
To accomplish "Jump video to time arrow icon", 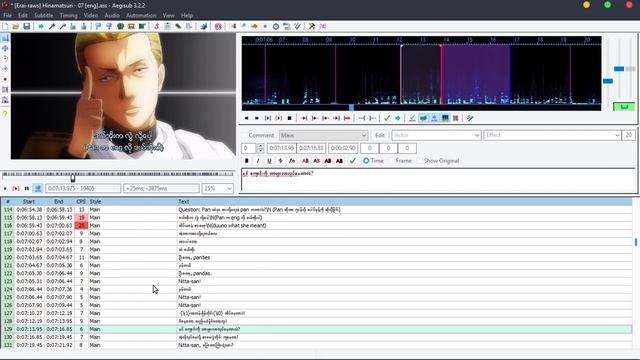I will pyautogui.click(x=41, y=26).
